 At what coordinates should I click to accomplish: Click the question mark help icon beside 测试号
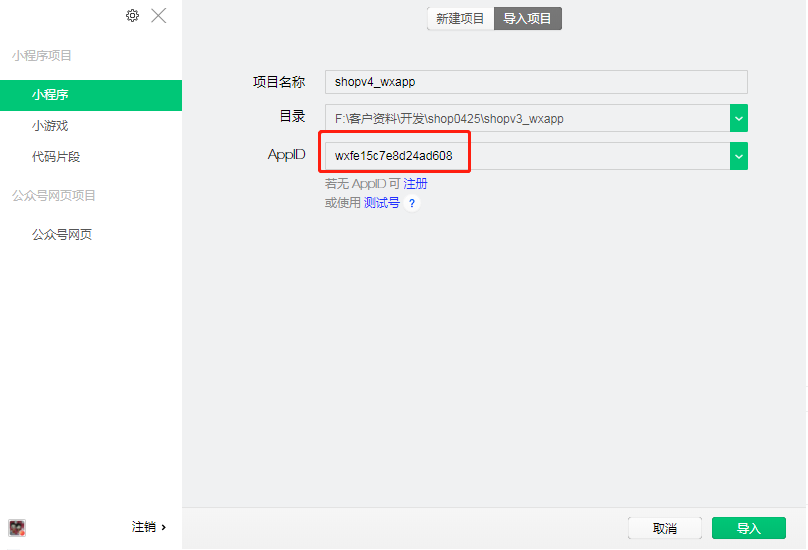pyautogui.click(x=412, y=203)
